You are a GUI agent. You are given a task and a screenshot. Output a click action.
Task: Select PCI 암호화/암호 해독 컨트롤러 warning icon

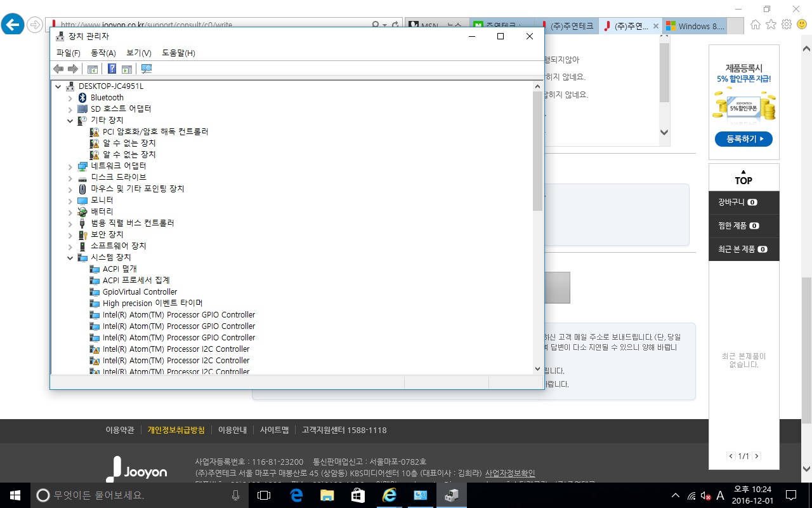click(95, 131)
